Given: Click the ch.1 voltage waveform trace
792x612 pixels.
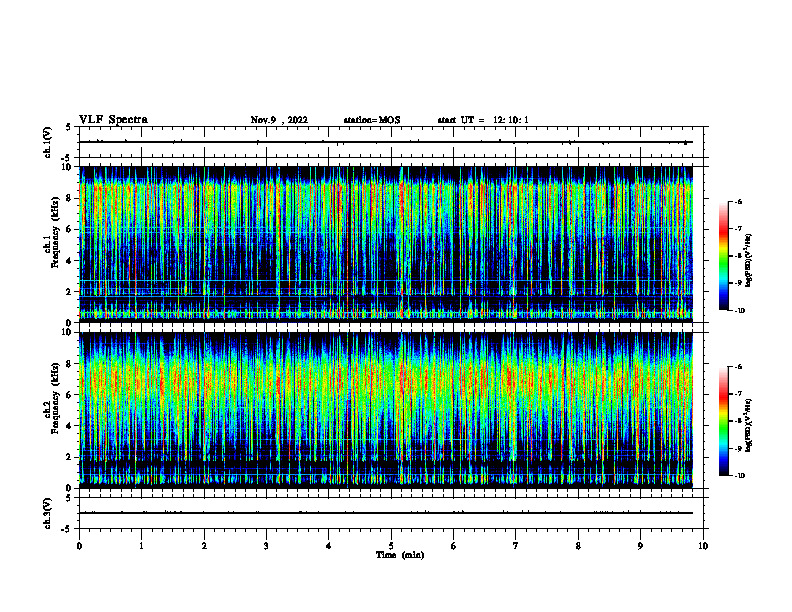Looking at the screenshot, I should (x=386, y=142).
